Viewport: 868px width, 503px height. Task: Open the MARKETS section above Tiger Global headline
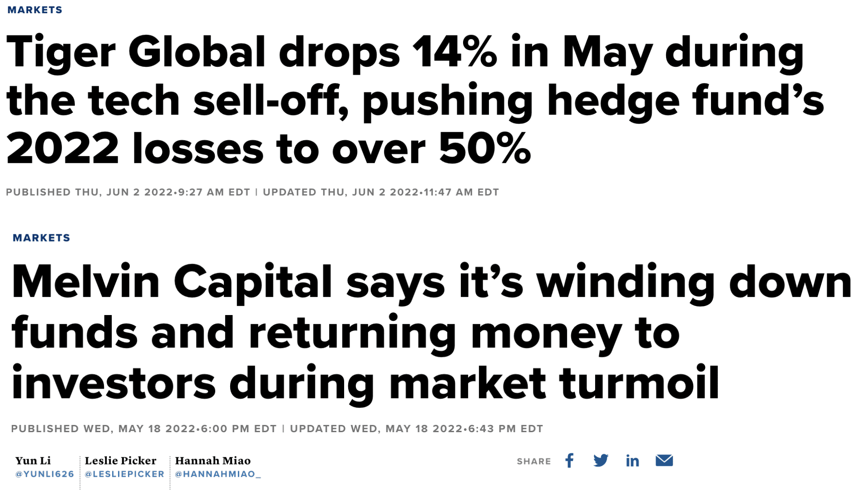[x=35, y=10]
